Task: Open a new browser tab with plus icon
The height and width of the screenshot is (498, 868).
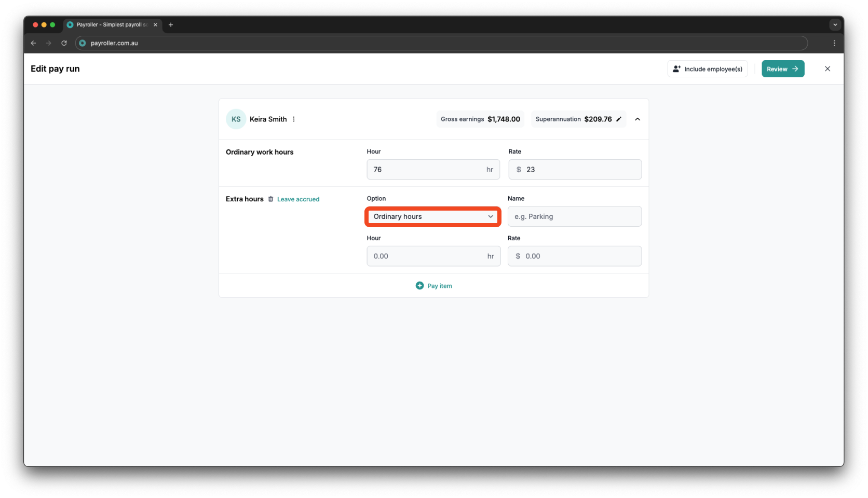Action: [x=171, y=24]
